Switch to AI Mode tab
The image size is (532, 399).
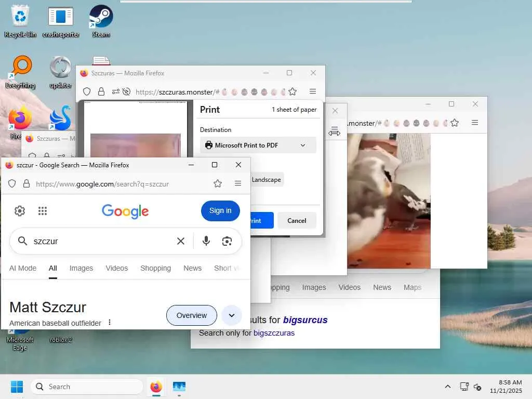(23, 268)
